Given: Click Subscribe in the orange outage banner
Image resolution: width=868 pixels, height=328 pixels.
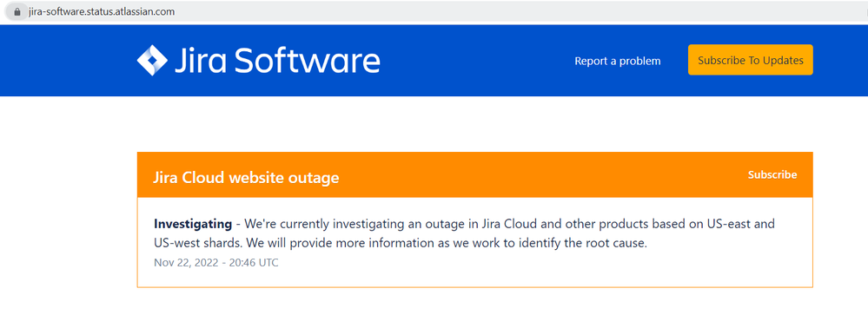Looking at the screenshot, I should pyautogui.click(x=772, y=174).
